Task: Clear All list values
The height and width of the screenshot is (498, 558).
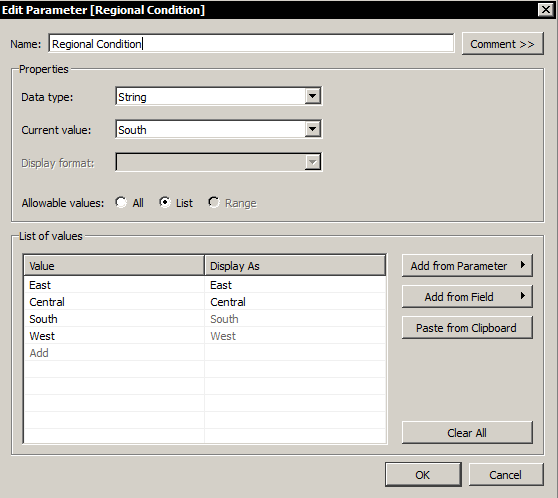Action: pos(467,433)
